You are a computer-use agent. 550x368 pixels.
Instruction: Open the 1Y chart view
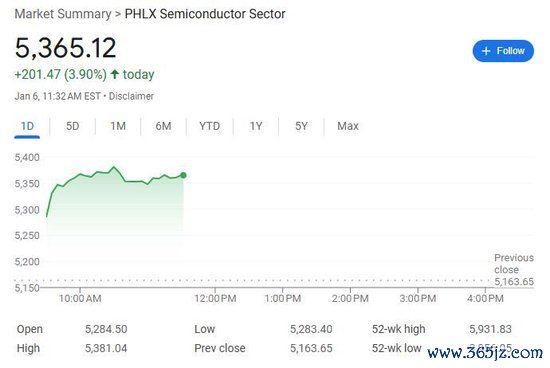[x=256, y=126]
